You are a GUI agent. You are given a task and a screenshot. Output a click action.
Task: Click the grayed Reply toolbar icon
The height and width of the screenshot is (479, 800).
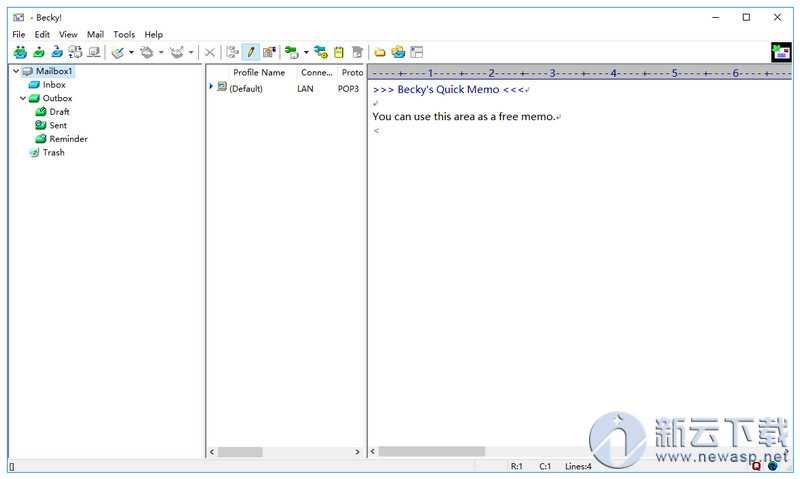[x=147, y=52]
